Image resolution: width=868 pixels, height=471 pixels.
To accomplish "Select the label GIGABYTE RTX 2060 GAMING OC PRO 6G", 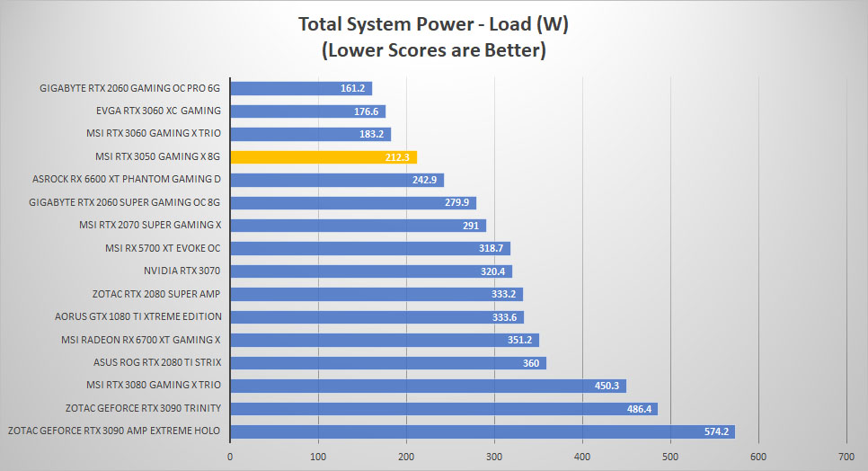I will [x=129, y=88].
